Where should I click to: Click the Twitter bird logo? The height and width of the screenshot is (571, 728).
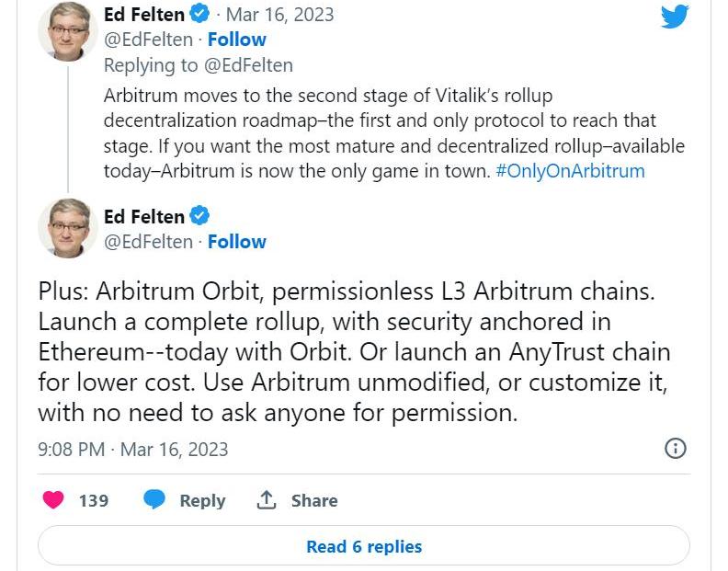tap(675, 16)
